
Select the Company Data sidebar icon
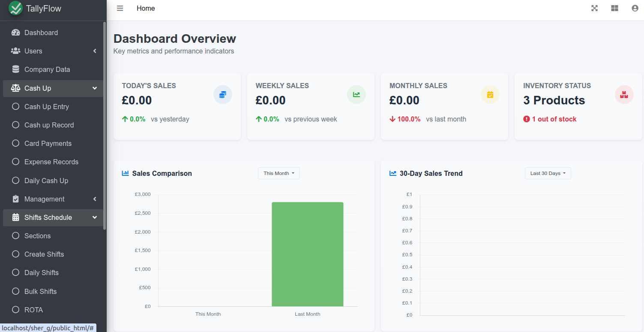[15, 69]
